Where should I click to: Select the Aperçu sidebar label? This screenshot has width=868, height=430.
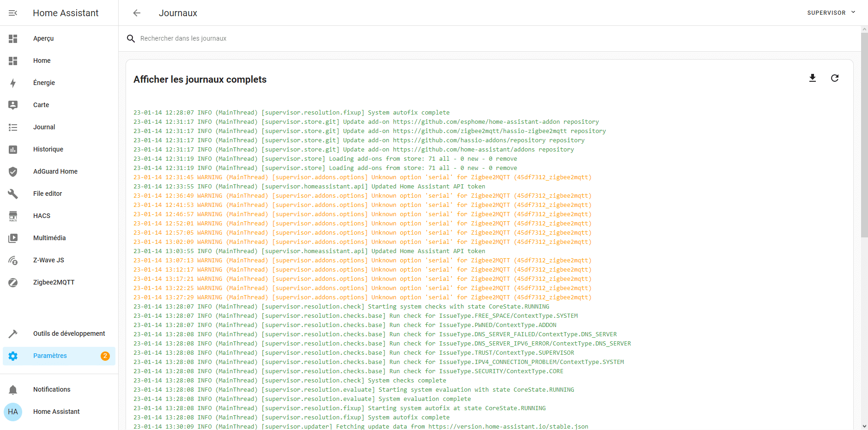(x=43, y=38)
